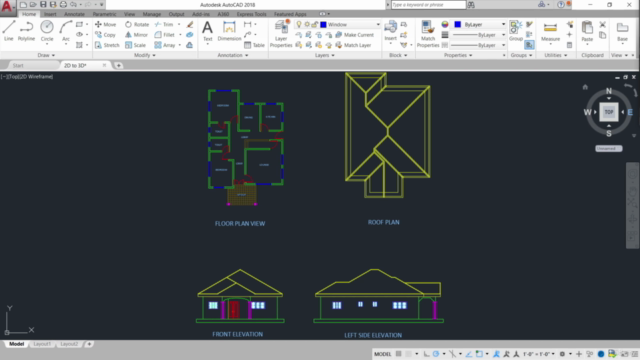Select the Fillet tool

tap(165, 35)
